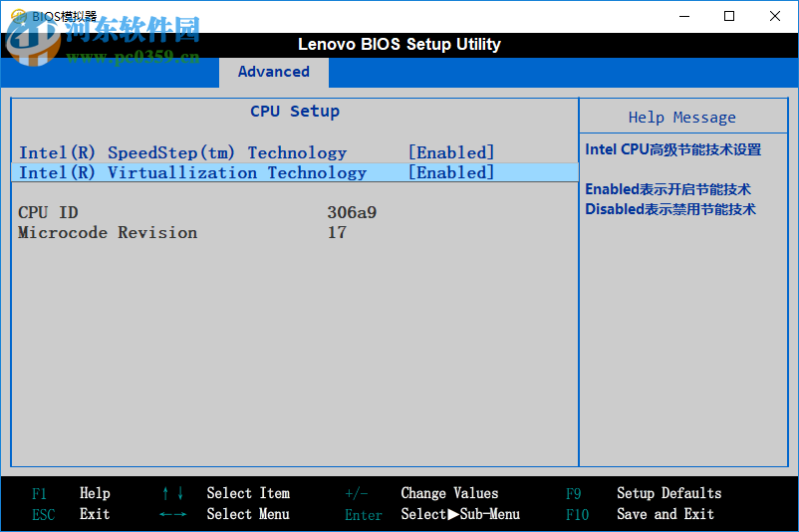Image resolution: width=799 pixels, height=532 pixels.
Task: Toggle the Virtualization Technology [Enabled] value
Action: 450,172
